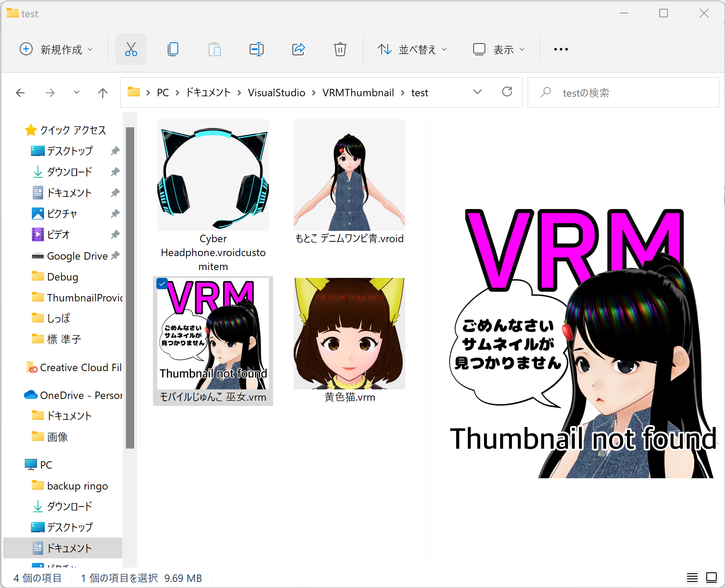Paste from clipboard via toolbar icon
The height and width of the screenshot is (588, 725).
point(215,49)
